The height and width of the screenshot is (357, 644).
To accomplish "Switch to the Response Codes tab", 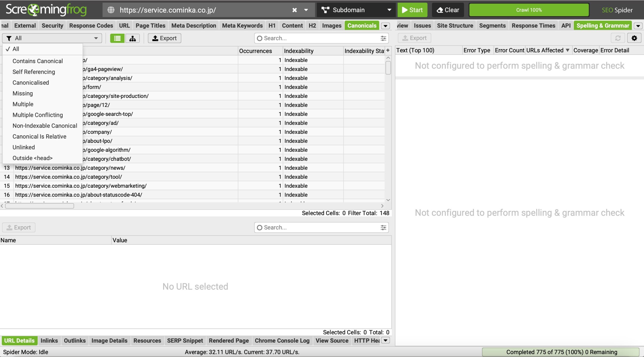I will click(91, 26).
